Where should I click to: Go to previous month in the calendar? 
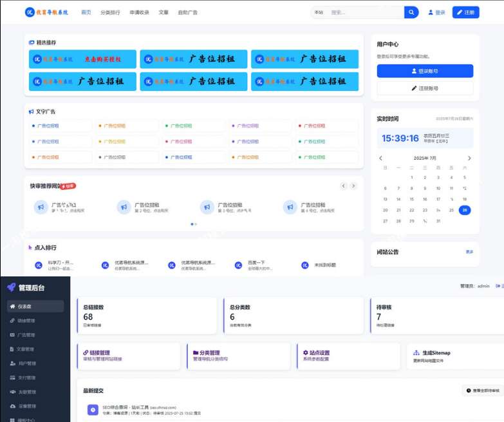(380, 158)
